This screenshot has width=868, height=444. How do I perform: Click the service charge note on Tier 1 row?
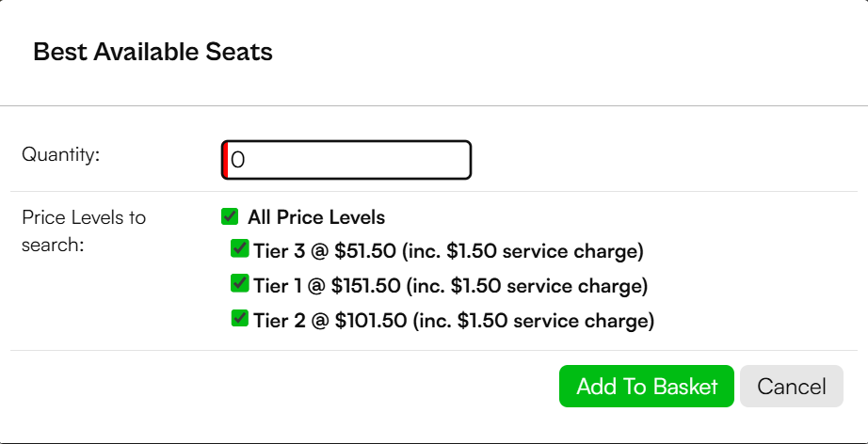point(526,286)
